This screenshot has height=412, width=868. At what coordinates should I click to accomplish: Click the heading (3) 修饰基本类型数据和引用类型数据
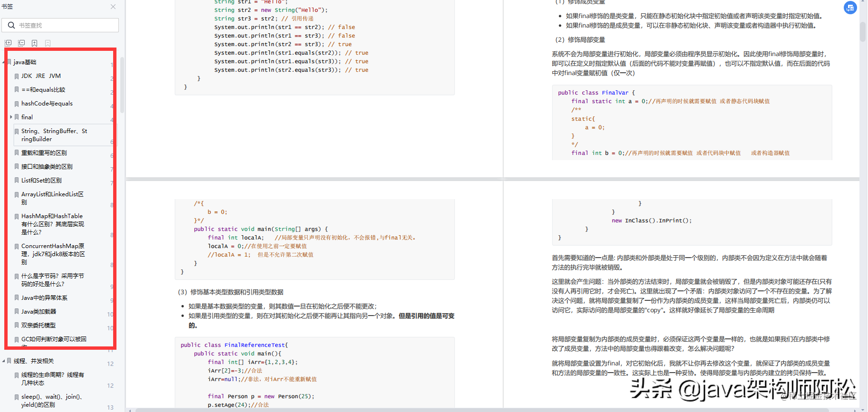click(231, 292)
